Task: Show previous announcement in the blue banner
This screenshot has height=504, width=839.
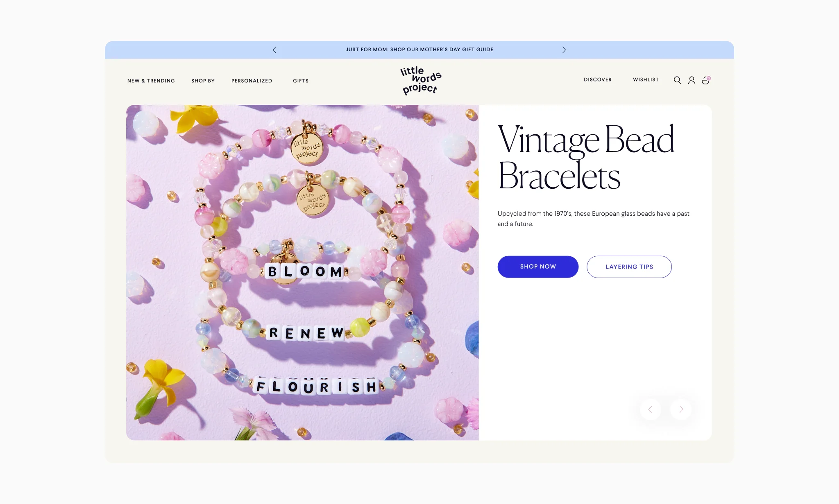Action: pos(274,50)
